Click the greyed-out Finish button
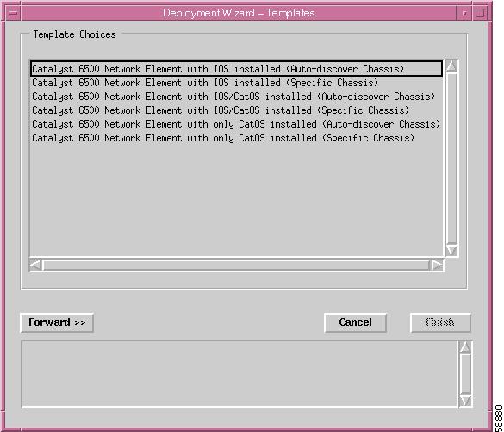 [440, 322]
